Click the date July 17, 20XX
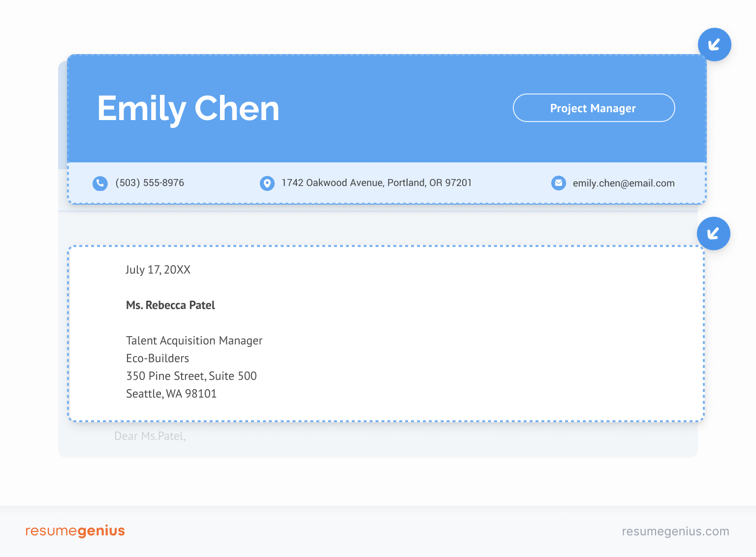Screen dimensions: 756x557 (158, 270)
